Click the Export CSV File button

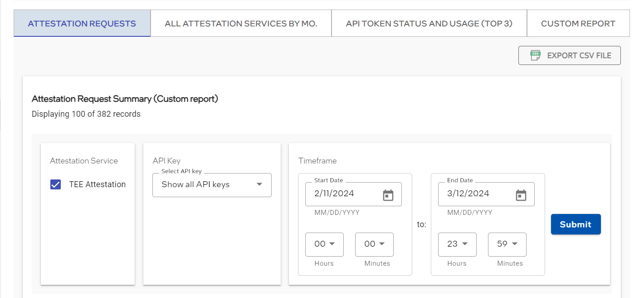pos(570,55)
